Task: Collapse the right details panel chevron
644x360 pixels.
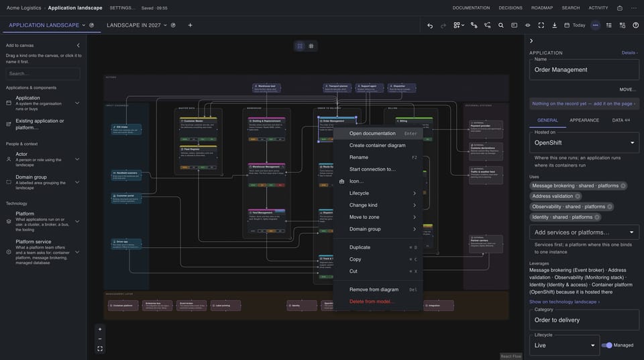Action: [x=531, y=41]
